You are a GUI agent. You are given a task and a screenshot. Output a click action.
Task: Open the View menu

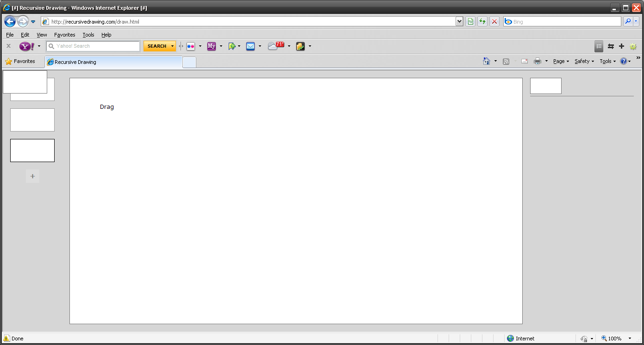[42, 35]
